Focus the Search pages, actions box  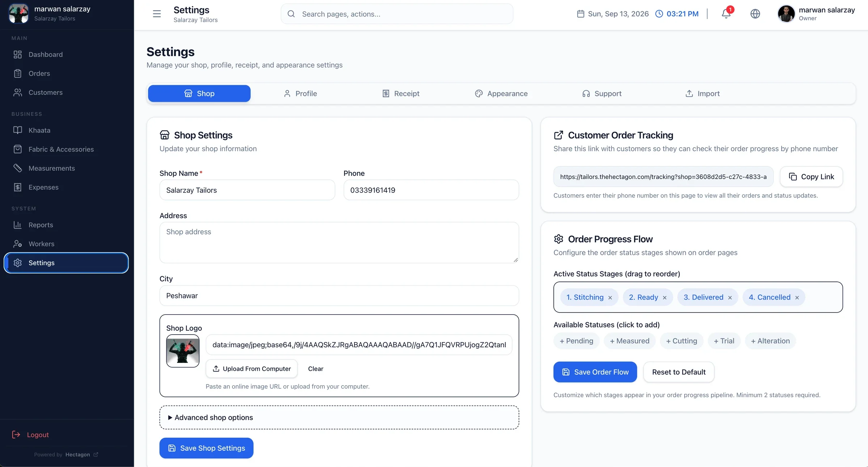[x=397, y=14]
